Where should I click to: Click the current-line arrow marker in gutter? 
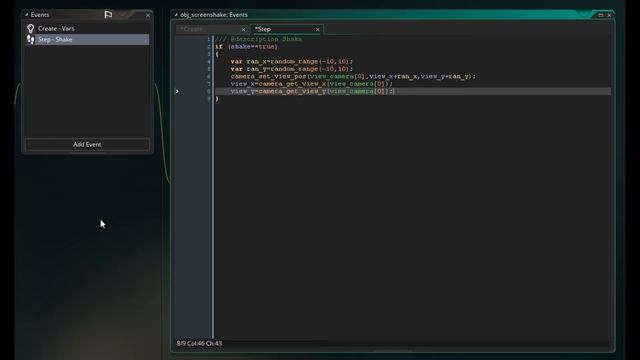point(177,91)
